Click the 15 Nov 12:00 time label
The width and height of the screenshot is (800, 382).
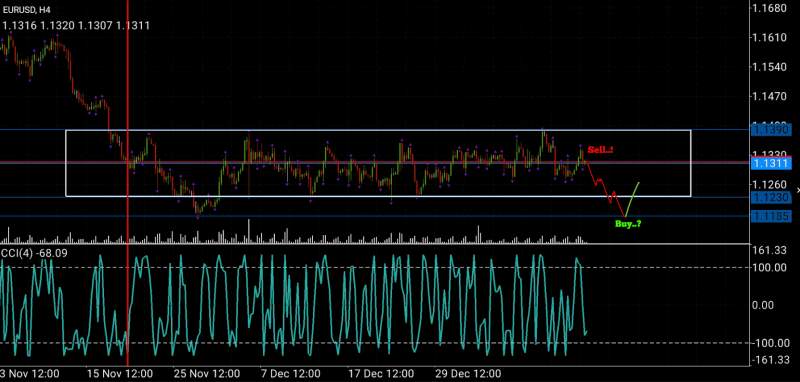[119, 374]
